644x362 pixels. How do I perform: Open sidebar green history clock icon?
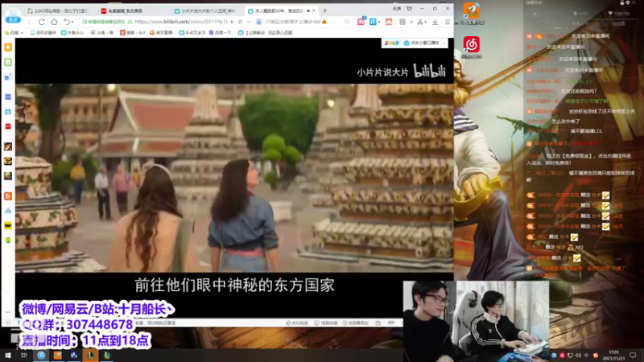tap(8, 62)
